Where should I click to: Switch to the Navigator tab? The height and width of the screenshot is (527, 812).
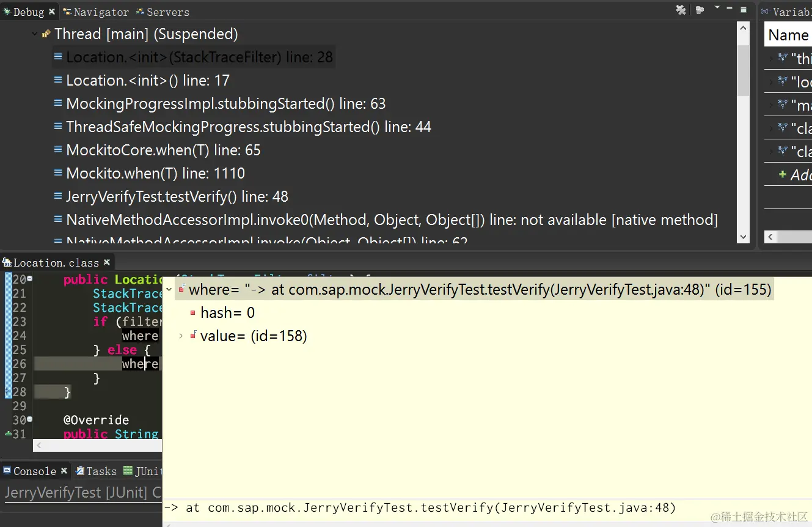coord(95,12)
